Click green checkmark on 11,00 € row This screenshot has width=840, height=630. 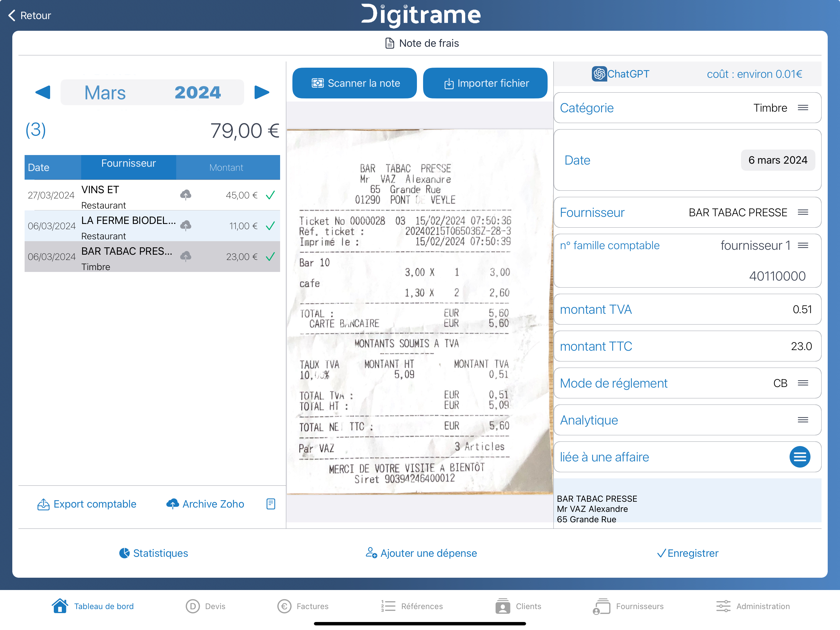coord(270,226)
